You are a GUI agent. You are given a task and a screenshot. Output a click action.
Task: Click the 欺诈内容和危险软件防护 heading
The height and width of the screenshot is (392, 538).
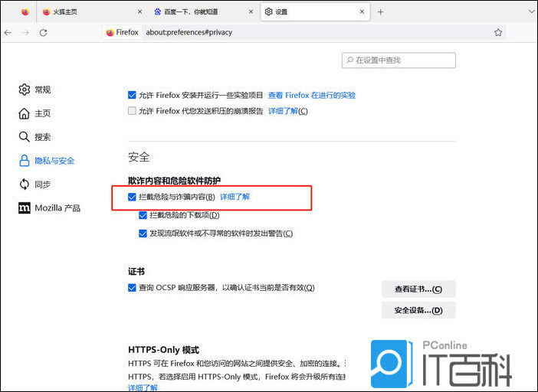[174, 181]
